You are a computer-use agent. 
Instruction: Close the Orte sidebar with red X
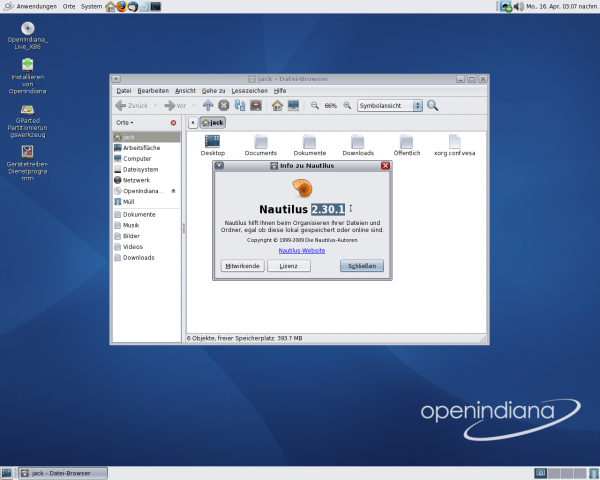[x=173, y=123]
